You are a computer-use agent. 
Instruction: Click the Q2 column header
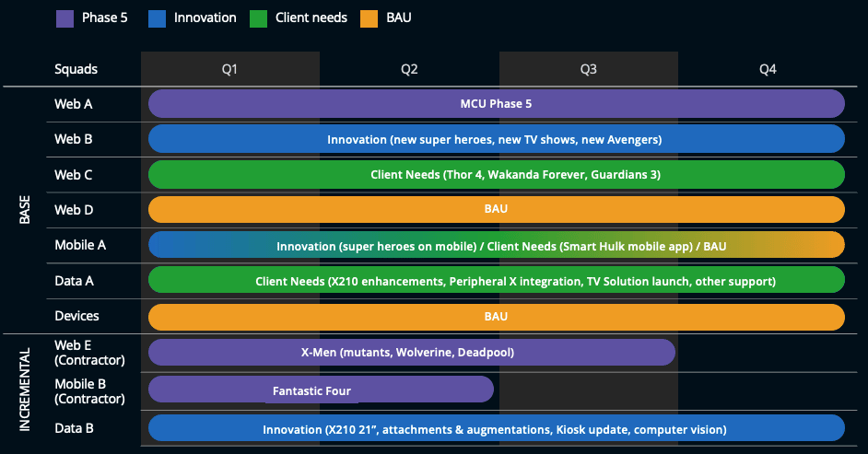(409, 69)
